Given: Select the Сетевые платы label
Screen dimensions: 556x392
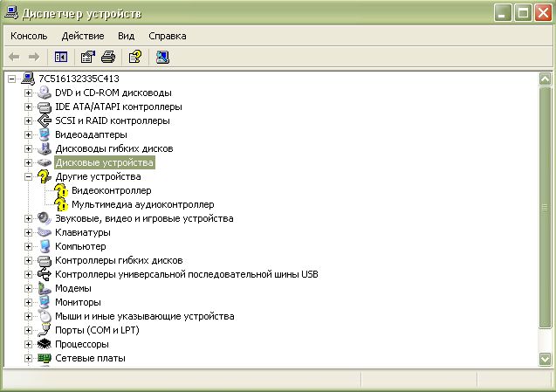Looking at the screenshot, I should 90,358.
